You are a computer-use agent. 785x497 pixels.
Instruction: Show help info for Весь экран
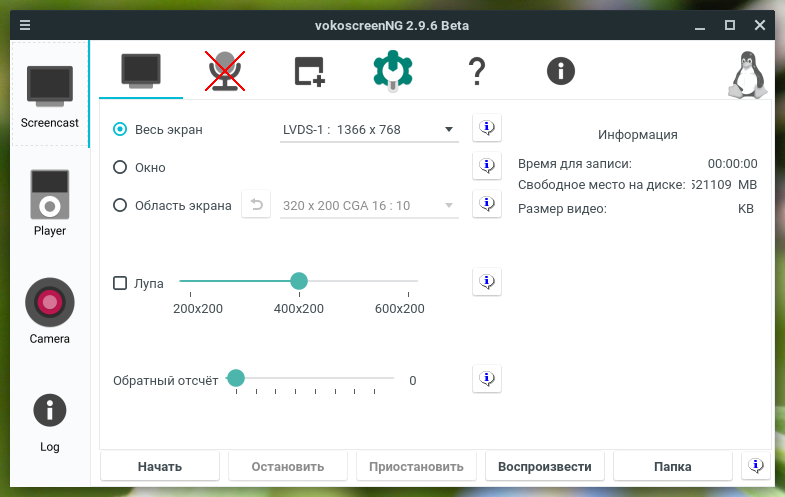click(487, 128)
